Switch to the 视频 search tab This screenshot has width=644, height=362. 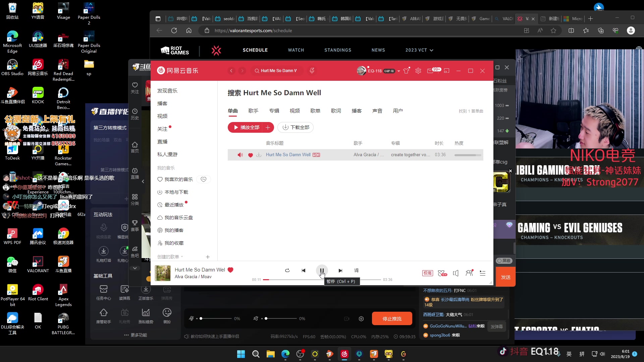(294, 111)
